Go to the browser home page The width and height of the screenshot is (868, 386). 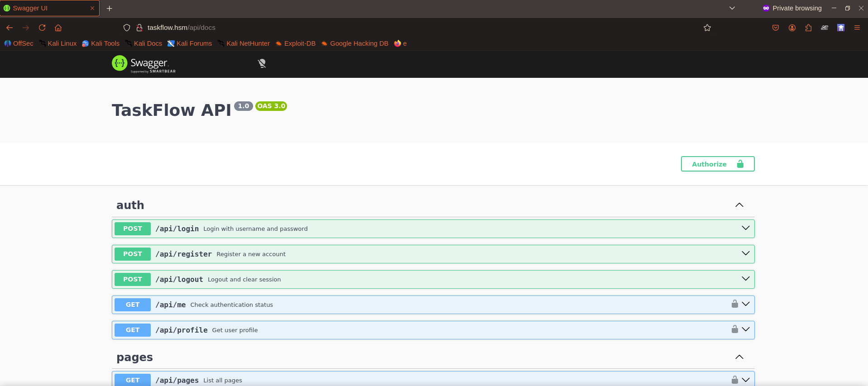58,28
